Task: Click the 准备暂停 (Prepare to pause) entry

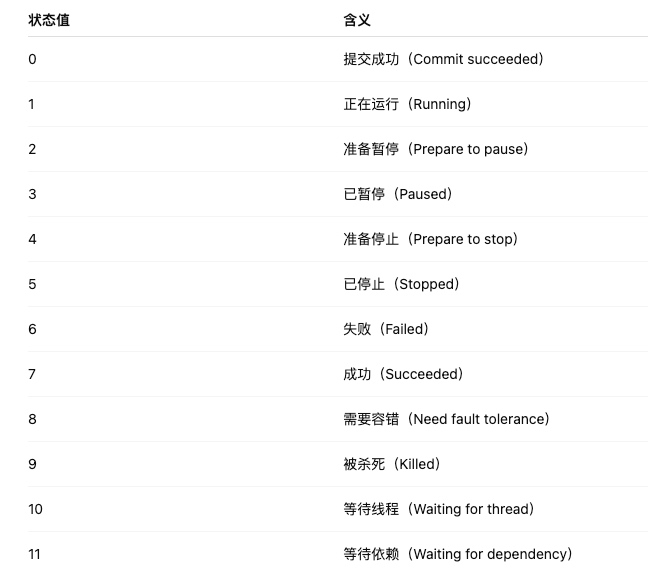Action: point(435,149)
